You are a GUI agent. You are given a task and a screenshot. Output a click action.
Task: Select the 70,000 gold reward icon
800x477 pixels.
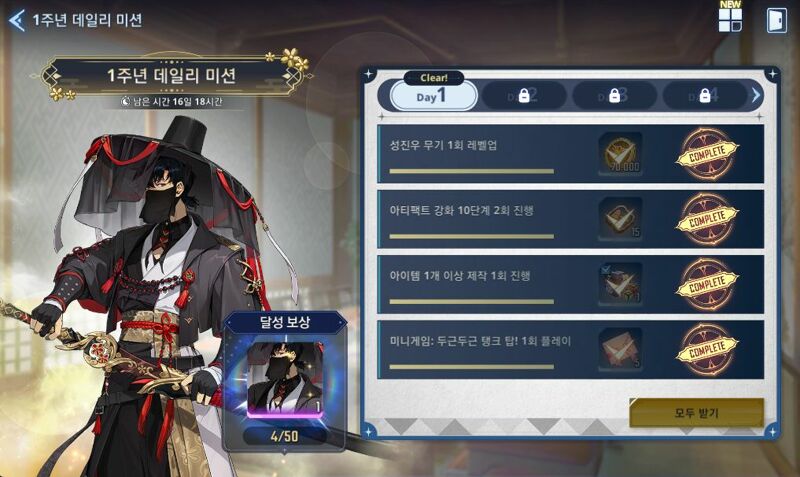[620, 154]
